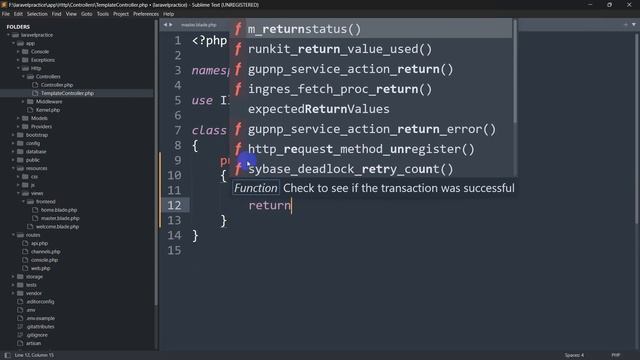This screenshot has height=360, width=640.
Task: Expand the public folder
Action: click(x=13, y=160)
